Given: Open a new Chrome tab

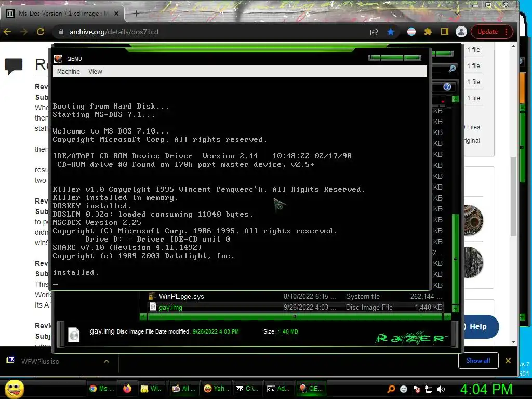Looking at the screenshot, I should [136, 14].
